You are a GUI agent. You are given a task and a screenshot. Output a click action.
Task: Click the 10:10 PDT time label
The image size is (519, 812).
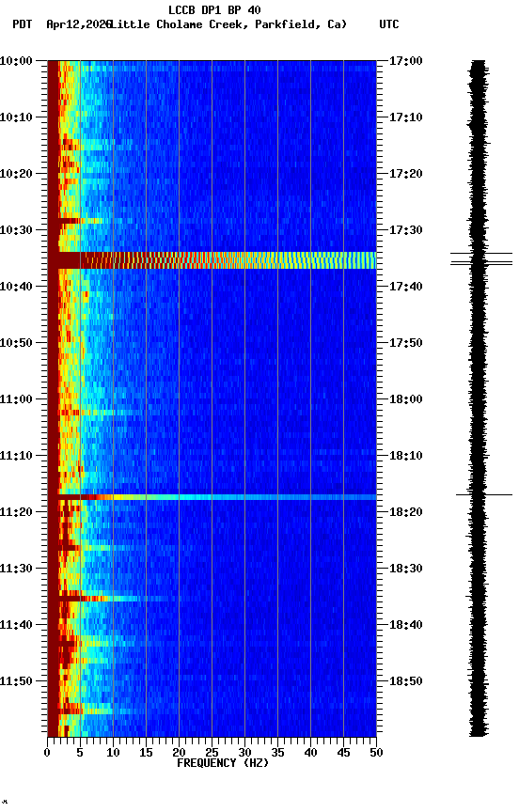16,117
